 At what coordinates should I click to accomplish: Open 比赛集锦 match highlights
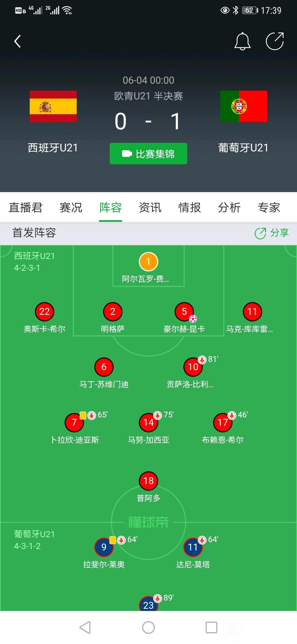(148, 154)
